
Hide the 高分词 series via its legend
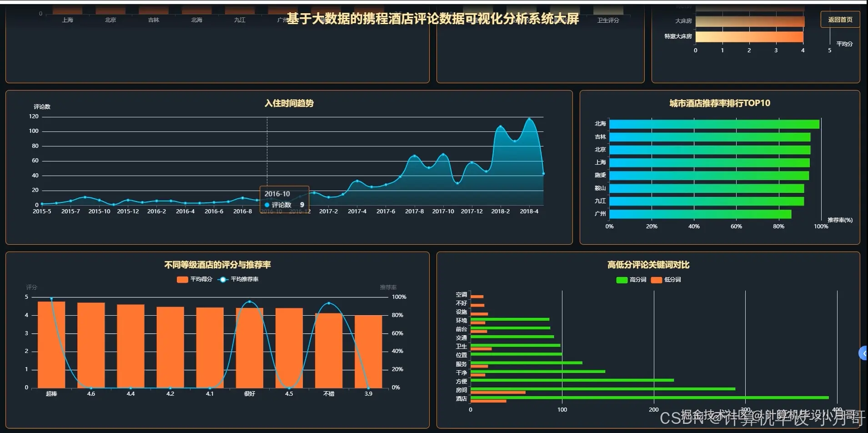click(x=638, y=280)
